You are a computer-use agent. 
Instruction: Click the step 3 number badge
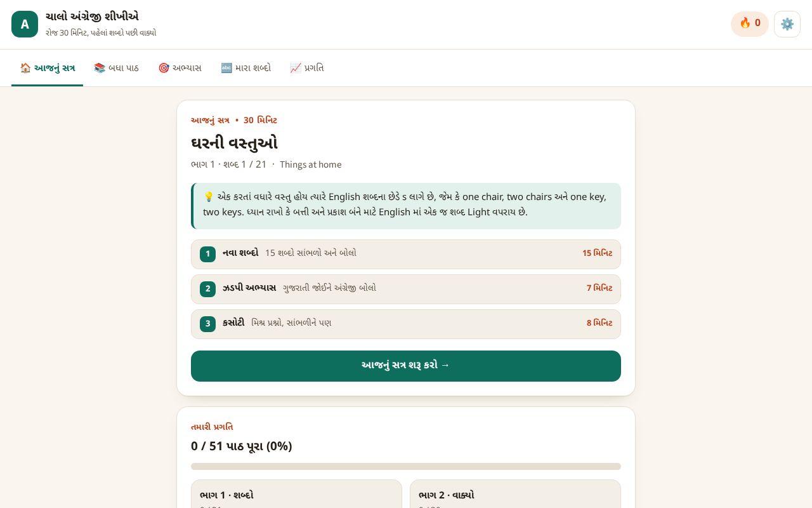[207, 324]
